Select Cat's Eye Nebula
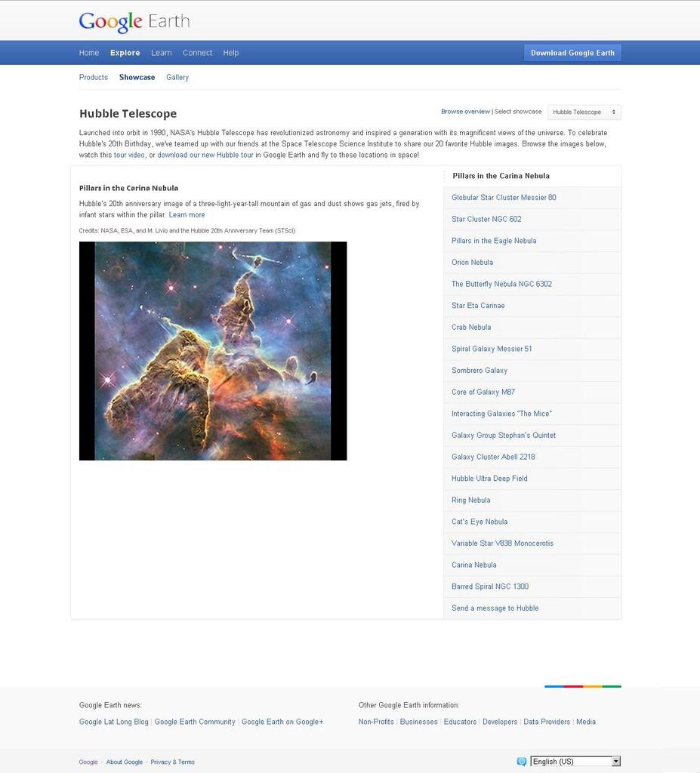The width and height of the screenshot is (700, 773). coord(532,522)
